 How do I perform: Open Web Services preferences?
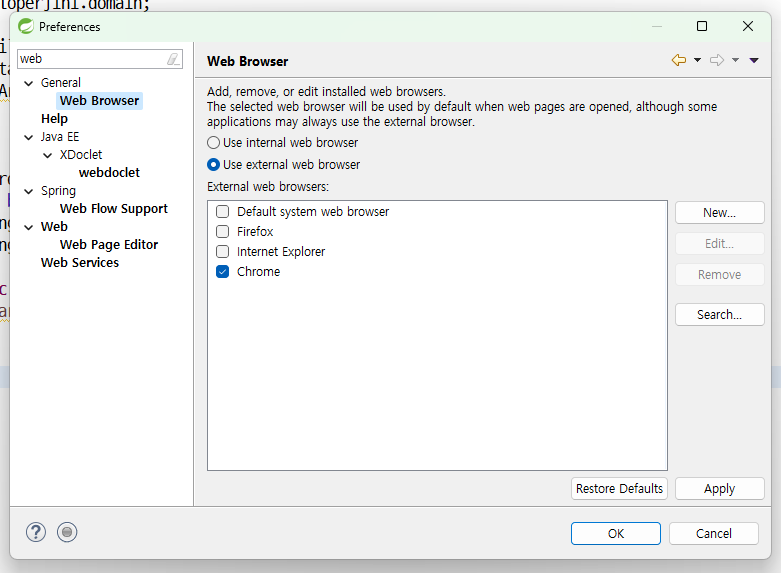[x=80, y=263]
